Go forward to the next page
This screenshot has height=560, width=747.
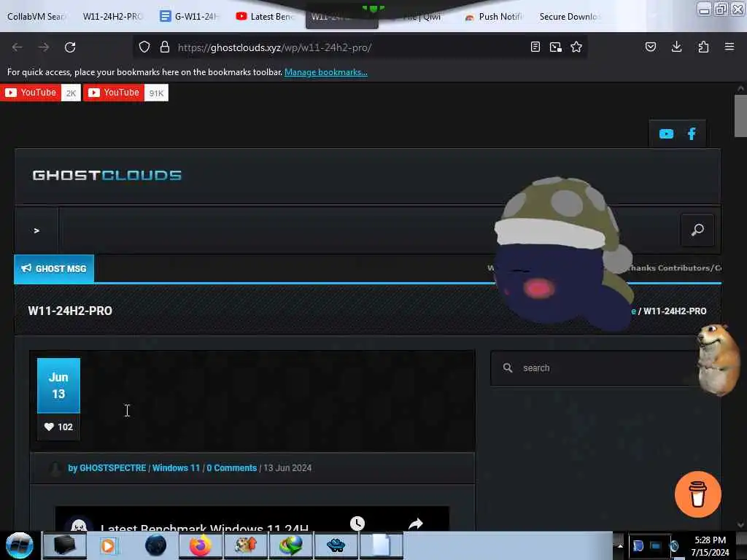43,47
